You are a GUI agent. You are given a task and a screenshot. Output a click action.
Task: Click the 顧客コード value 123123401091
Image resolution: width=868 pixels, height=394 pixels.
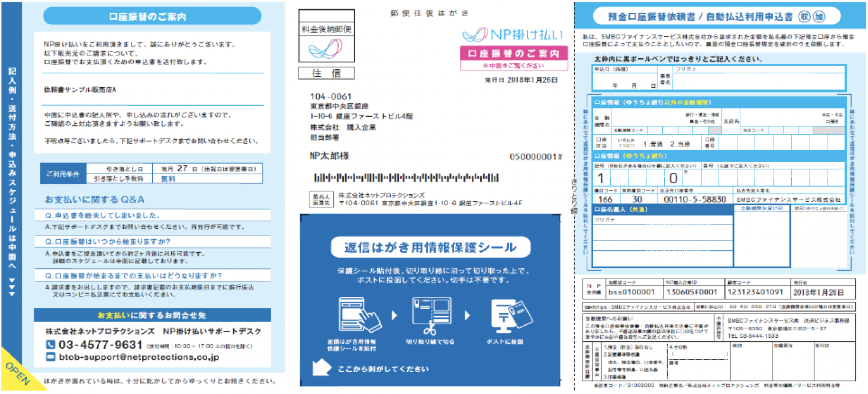tap(755, 292)
